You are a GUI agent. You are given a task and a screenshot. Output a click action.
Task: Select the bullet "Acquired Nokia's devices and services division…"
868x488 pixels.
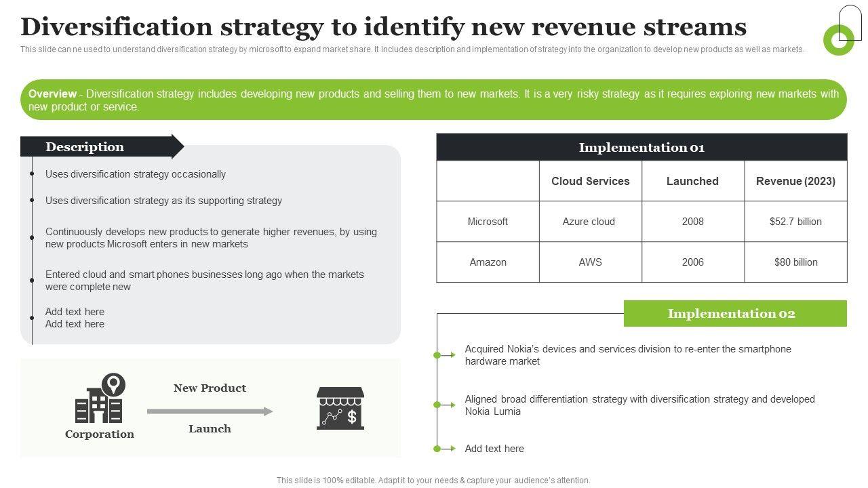click(628, 355)
